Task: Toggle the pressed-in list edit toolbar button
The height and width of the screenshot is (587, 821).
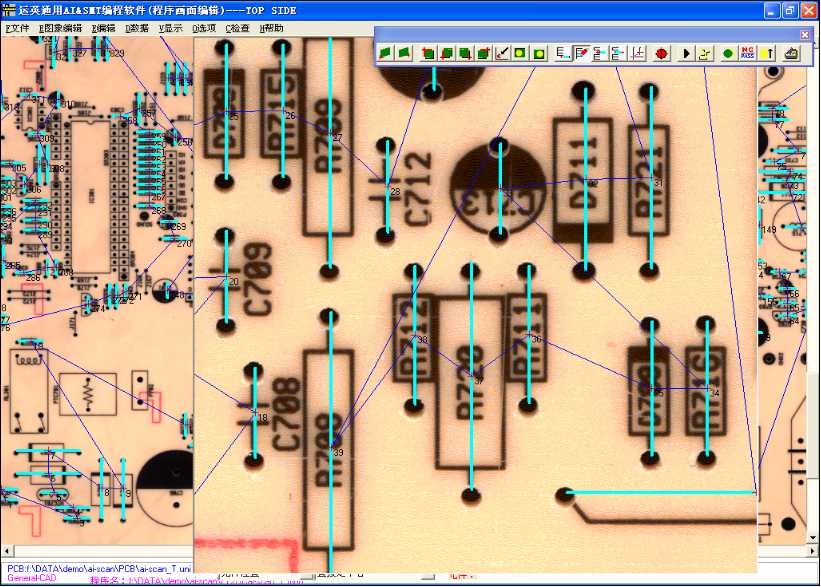Action: pos(581,53)
